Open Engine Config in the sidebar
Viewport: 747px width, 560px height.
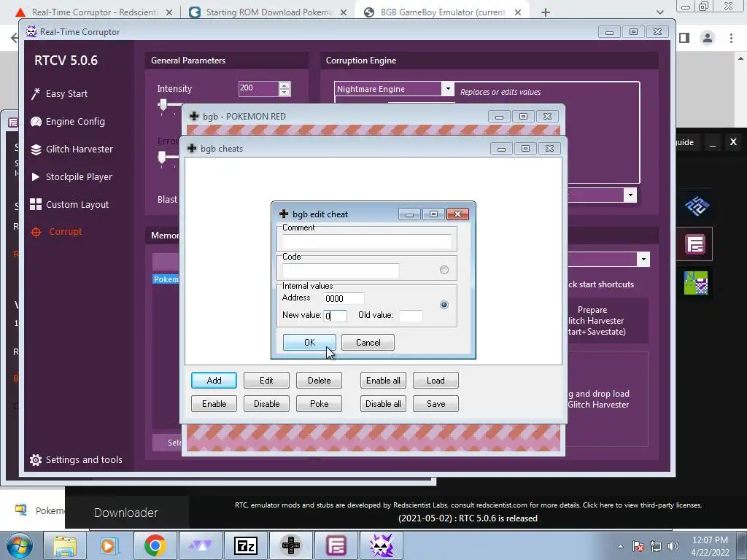coord(67,122)
